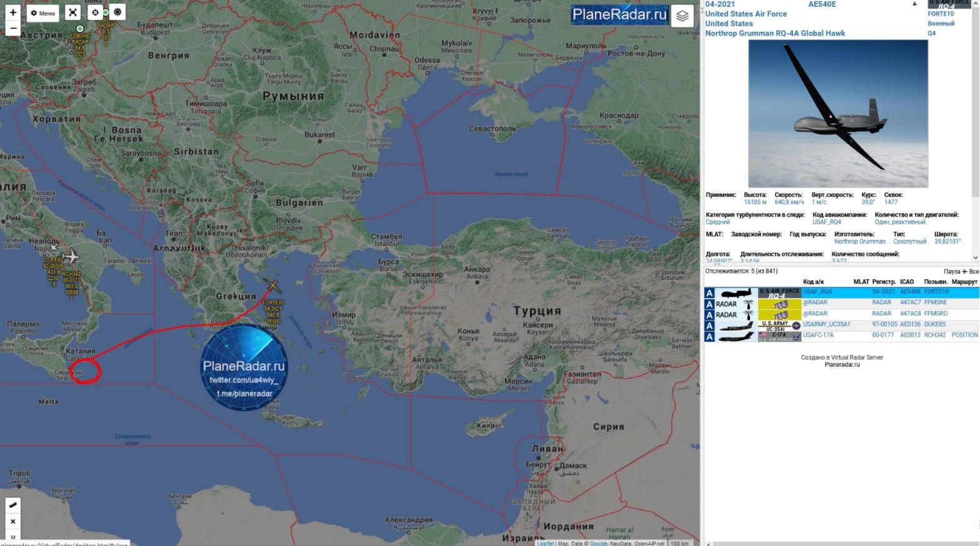Select the ruler measurement tool
Image resolution: width=980 pixels, height=546 pixels.
pyautogui.click(x=13, y=505)
